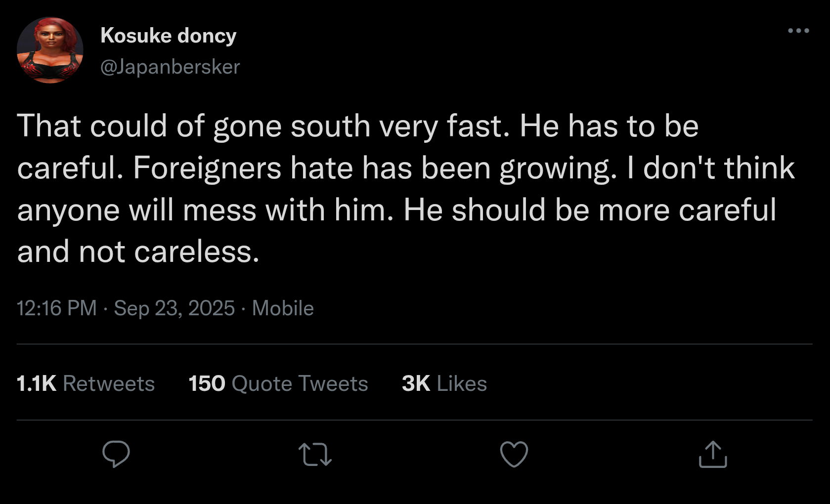View the Retweets list
Image resolution: width=830 pixels, height=504 pixels.
(x=109, y=383)
